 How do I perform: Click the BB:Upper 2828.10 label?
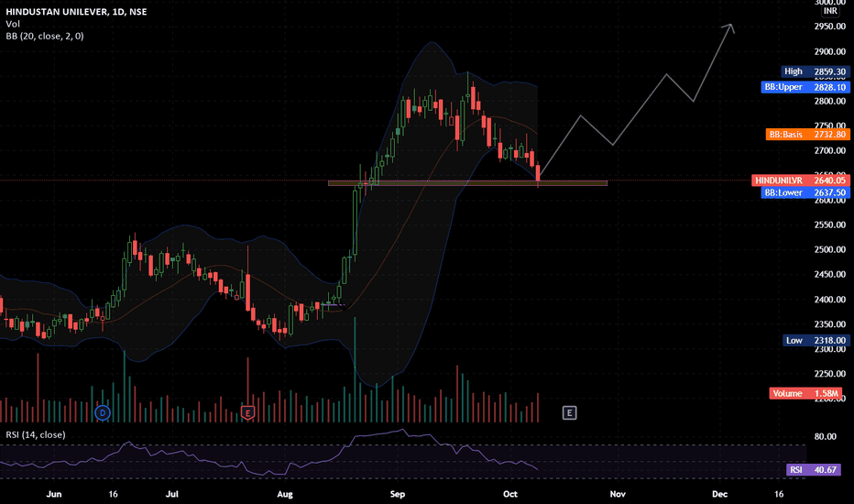805,87
